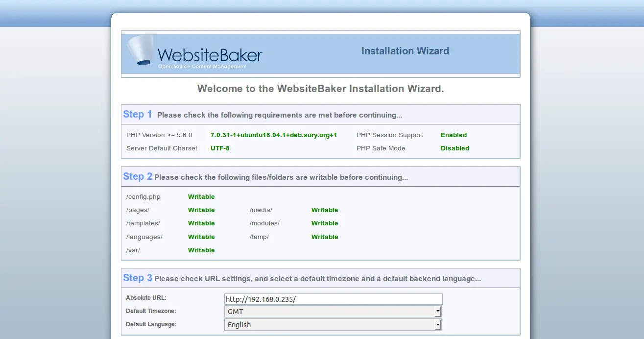Click the PHP Safe Mode label

click(381, 148)
